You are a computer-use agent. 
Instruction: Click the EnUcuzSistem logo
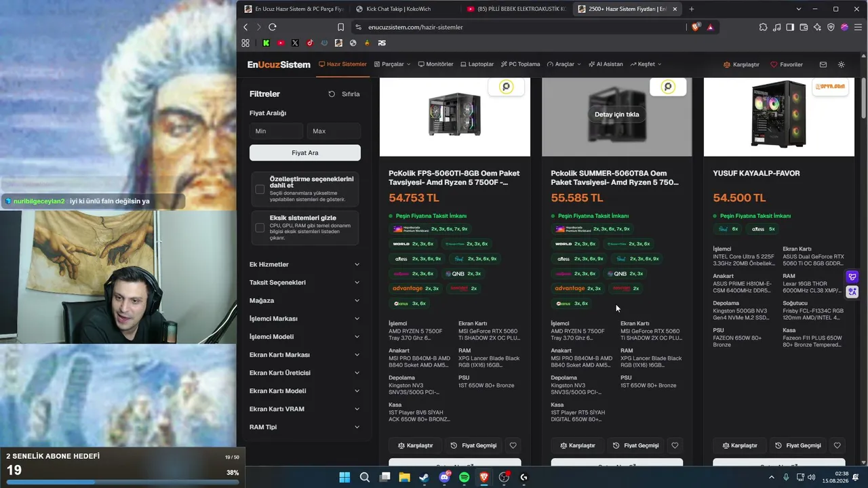[x=279, y=64]
